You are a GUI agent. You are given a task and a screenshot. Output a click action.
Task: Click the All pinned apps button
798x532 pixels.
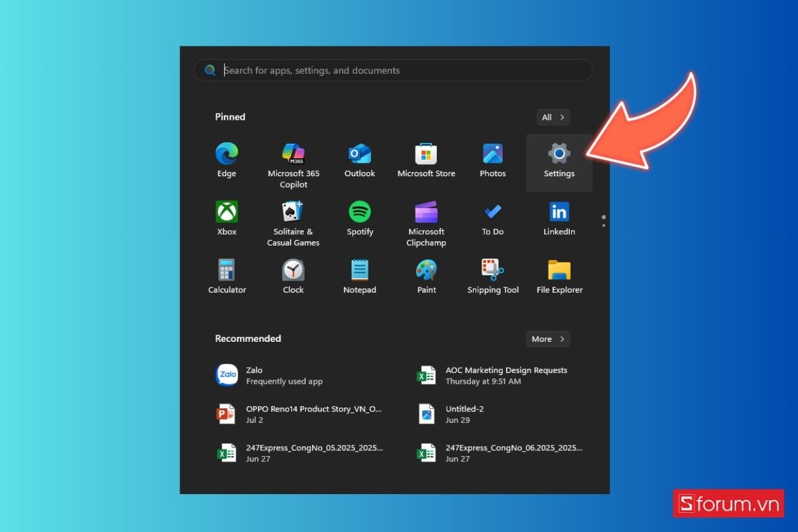[x=553, y=117]
